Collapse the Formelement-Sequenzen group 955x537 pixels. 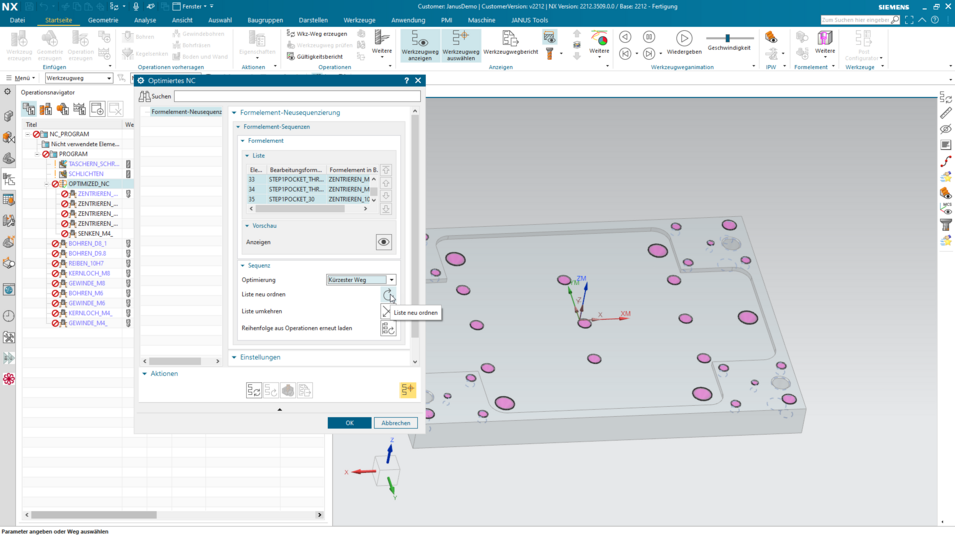coord(238,127)
